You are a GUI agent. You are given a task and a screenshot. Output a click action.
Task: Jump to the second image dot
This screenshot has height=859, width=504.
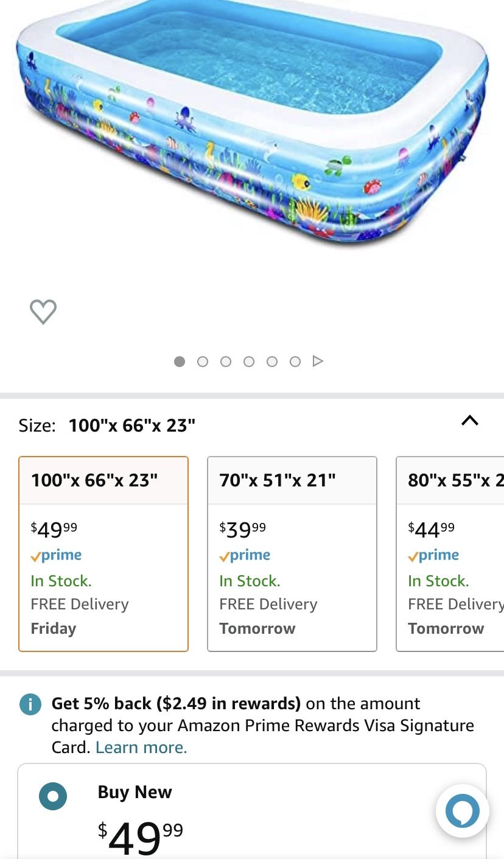[203, 362]
